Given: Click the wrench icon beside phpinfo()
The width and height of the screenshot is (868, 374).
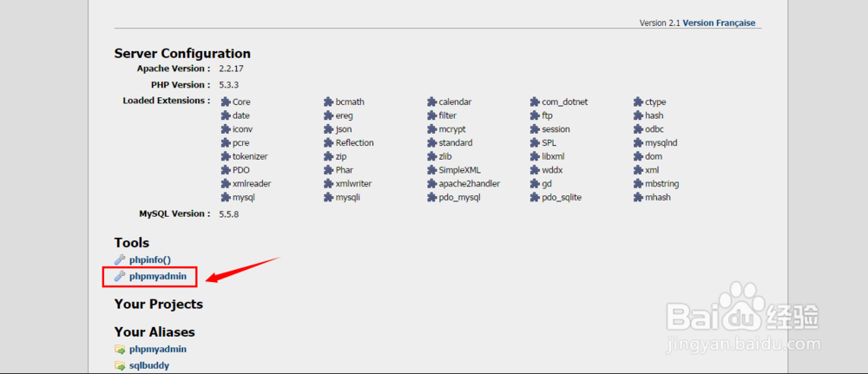Looking at the screenshot, I should point(120,259).
